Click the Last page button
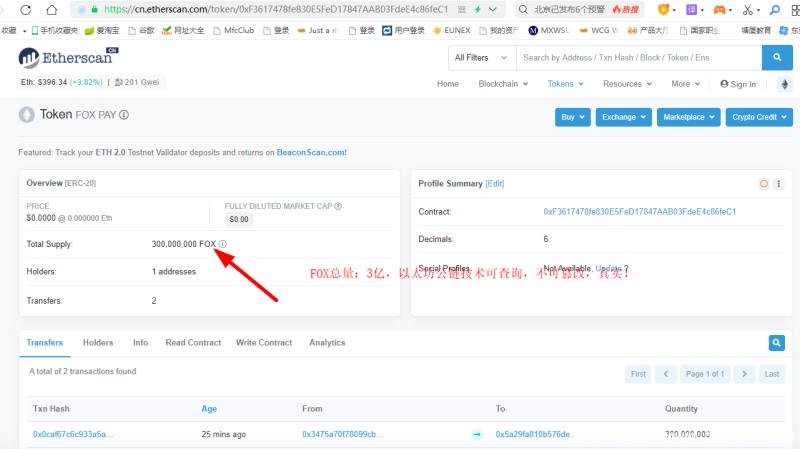Image resolution: width=800 pixels, height=449 pixels. pyautogui.click(x=771, y=374)
